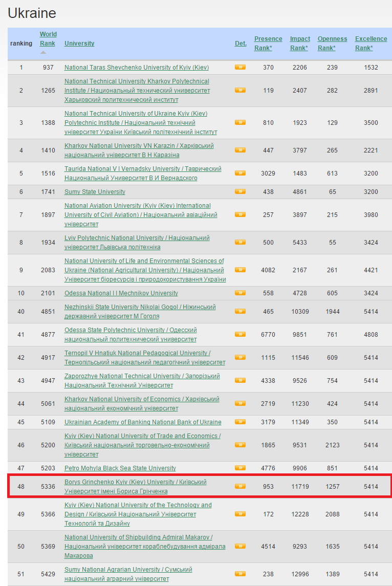Click details arrow for Lviv Polytechnic National University
This screenshot has height=586, width=392.
coord(240,242)
